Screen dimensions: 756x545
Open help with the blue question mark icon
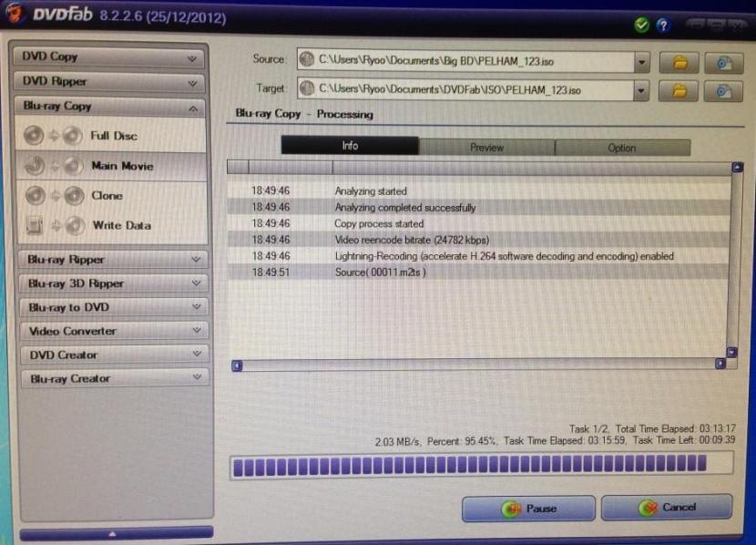[x=664, y=26]
